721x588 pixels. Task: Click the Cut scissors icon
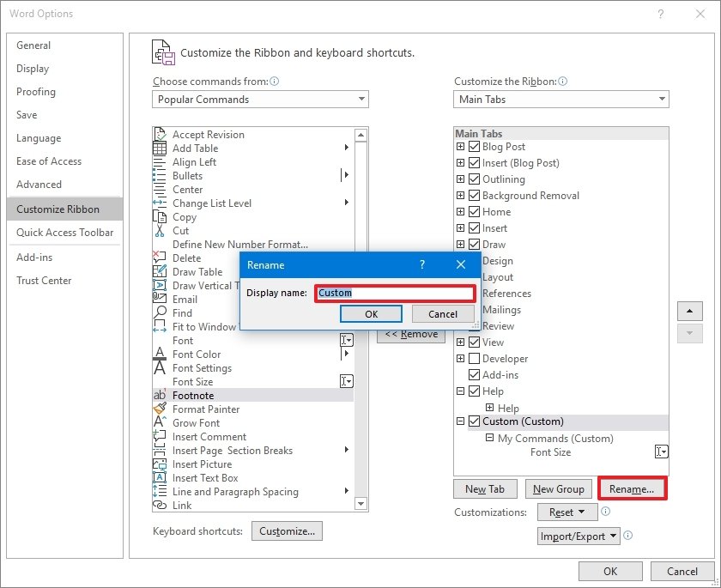160,230
